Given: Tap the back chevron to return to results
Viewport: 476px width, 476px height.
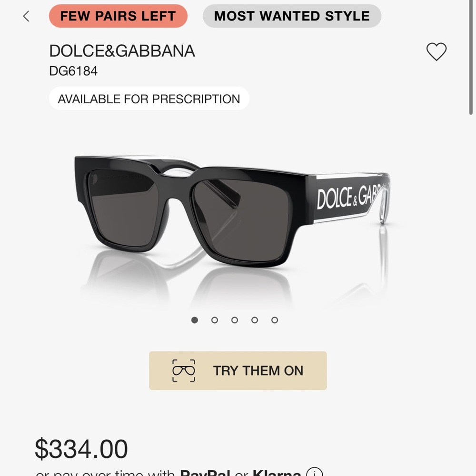Looking at the screenshot, I should point(26,16).
